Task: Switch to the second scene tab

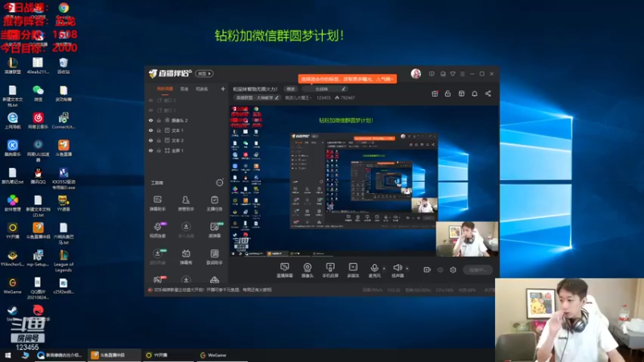Action: pos(184,88)
